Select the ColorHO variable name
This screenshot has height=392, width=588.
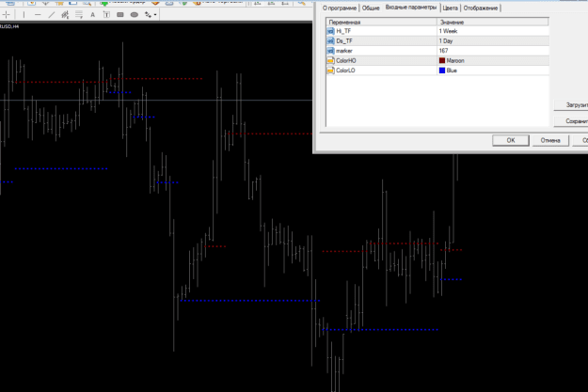pos(346,60)
